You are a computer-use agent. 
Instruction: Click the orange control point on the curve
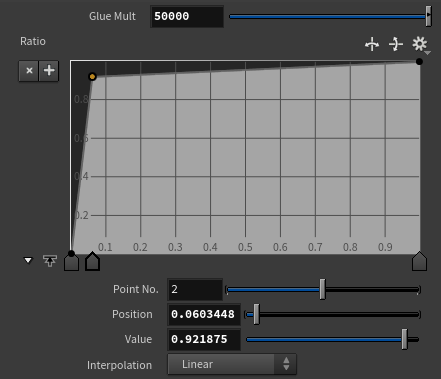pyautogui.click(x=92, y=77)
